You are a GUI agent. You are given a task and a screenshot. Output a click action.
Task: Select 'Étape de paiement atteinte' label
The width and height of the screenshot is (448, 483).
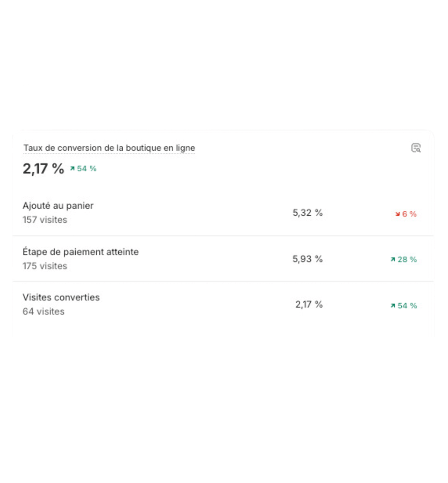click(81, 252)
